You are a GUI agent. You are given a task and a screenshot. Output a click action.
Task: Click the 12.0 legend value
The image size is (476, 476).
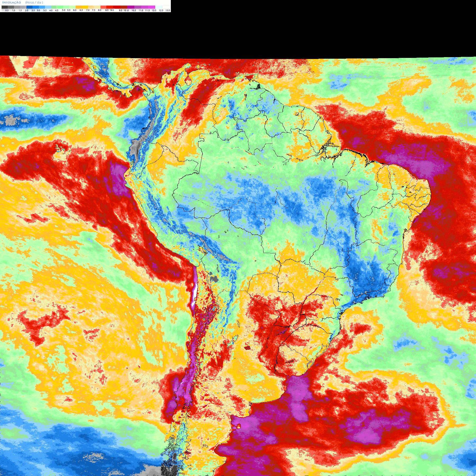(154, 10)
